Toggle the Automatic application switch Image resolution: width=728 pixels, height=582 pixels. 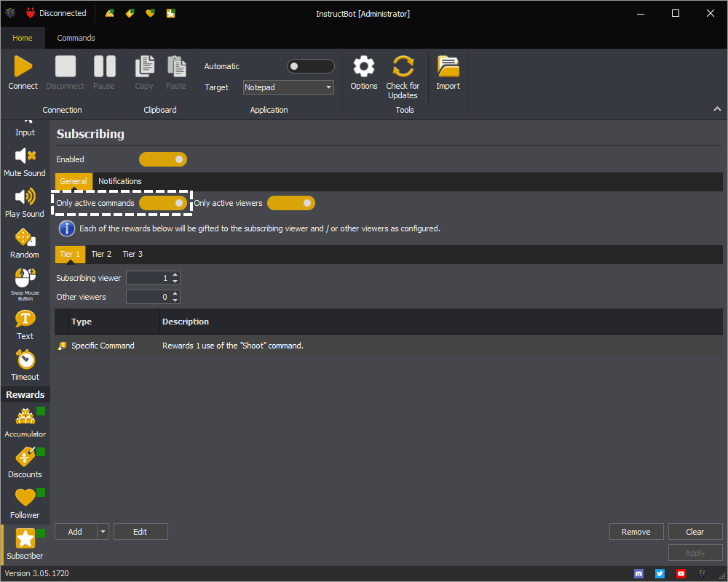coord(311,66)
